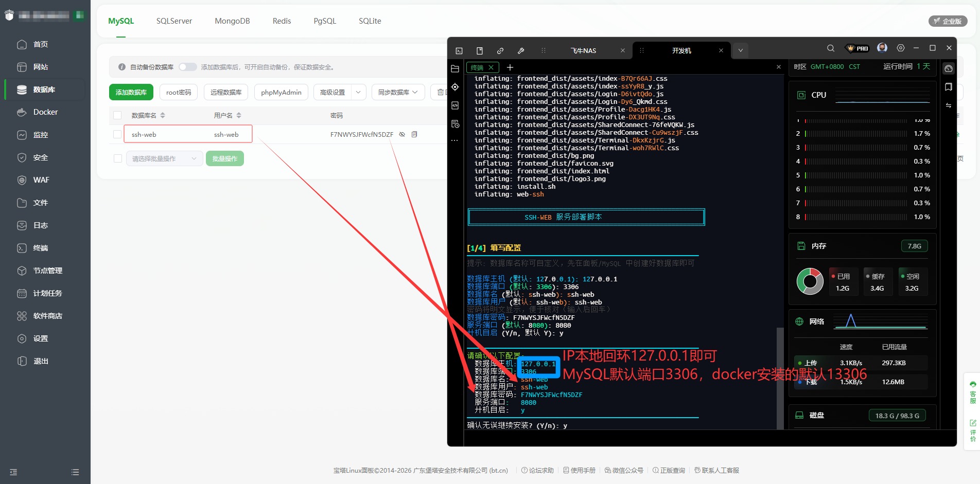Open the 首页 home icon in sidebar
Screen dimensions: 980x484
coord(22,44)
